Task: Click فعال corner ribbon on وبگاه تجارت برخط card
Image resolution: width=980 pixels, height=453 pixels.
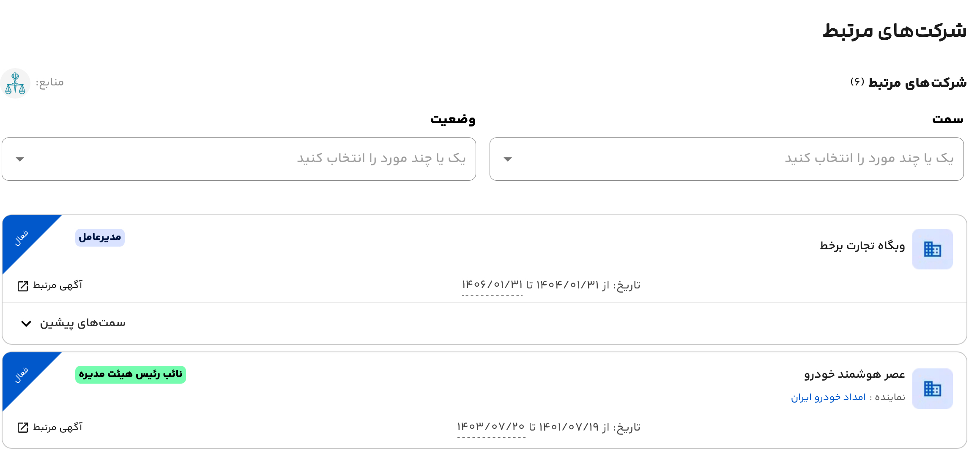Action: click(22, 238)
